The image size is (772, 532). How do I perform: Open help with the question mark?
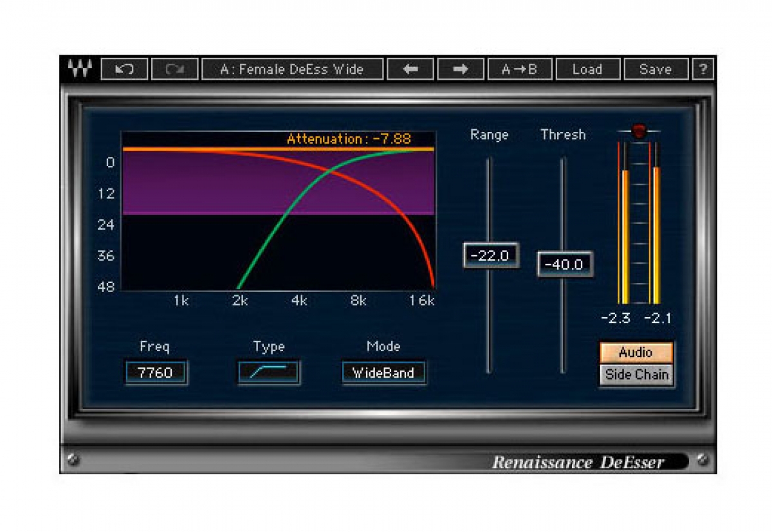[703, 69]
